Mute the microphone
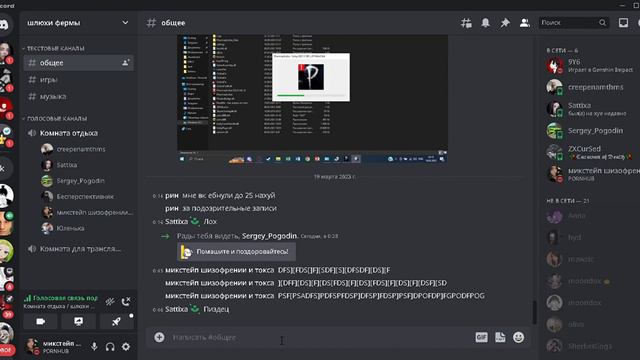The image size is (640, 360). [x=94, y=347]
